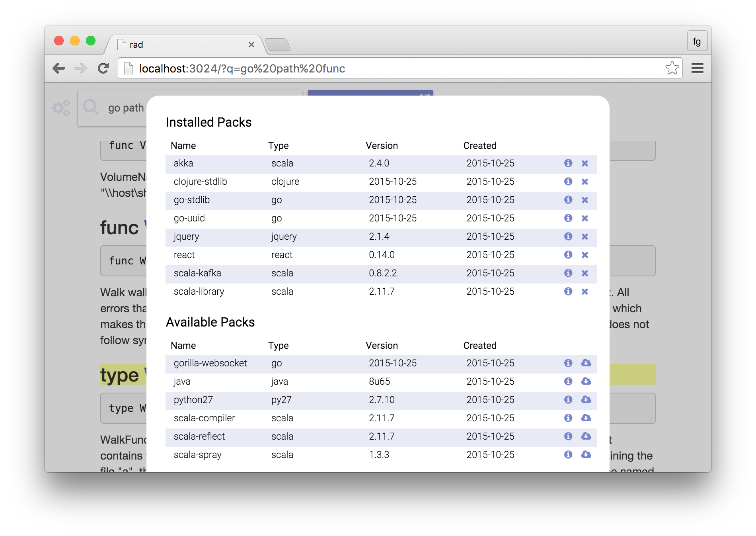Remove the akka pack

(x=585, y=163)
